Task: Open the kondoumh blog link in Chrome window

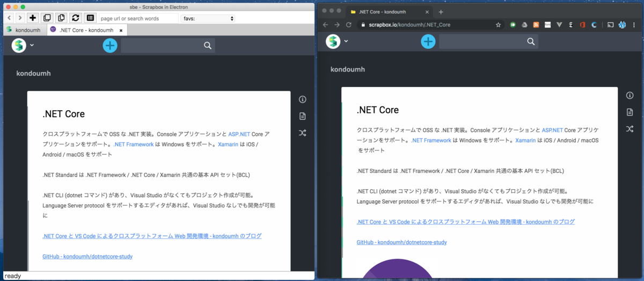Action: [466, 222]
